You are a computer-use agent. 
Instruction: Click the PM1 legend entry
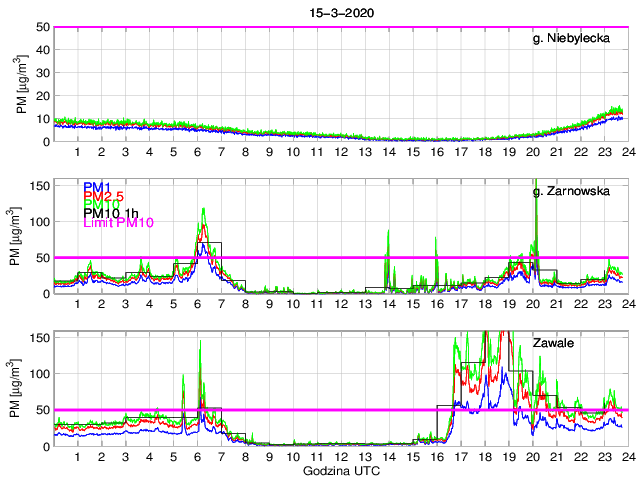click(x=96, y=187)
